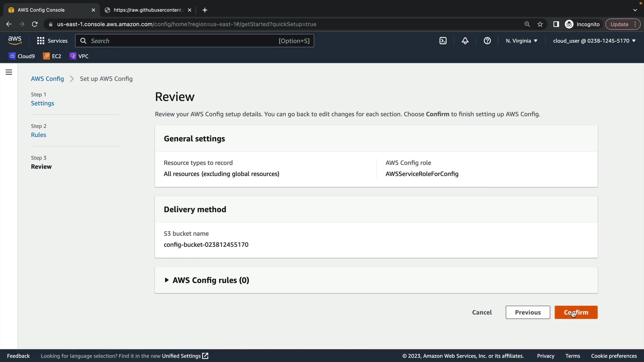The width and height of the screenshot is (644, 362).
Task: Toggle the side navigation hamburger menu
Action: click(9, 72)
